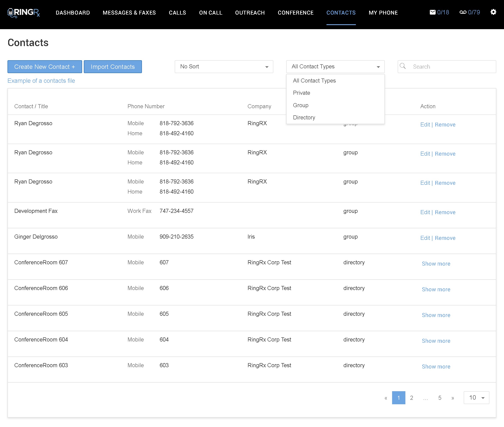
Task: Choose Directory contact type option
Action: pos(304,117)
